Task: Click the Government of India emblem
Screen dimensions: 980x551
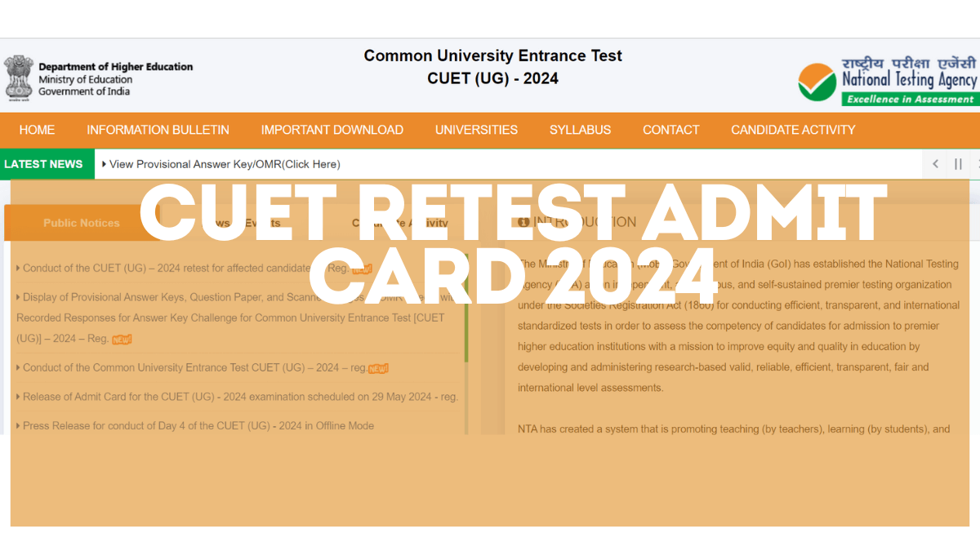Action: [19, 78]
